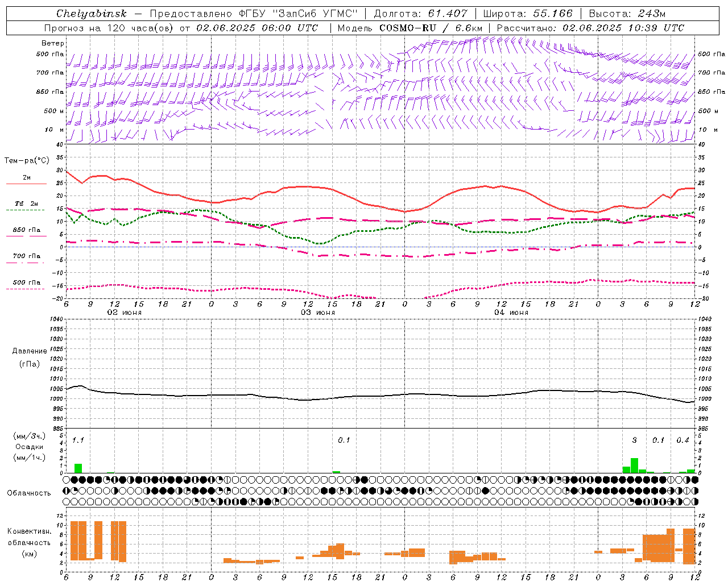The width and height of the screenshot is (728, 582).
Task: Click the model name 'COSMO-RU / 6.6км'
Action: click(431, 28)
